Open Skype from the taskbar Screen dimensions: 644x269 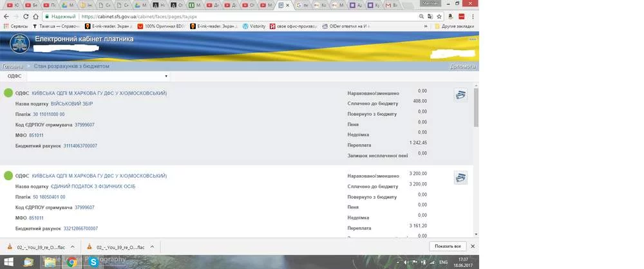tap(93, 262)
